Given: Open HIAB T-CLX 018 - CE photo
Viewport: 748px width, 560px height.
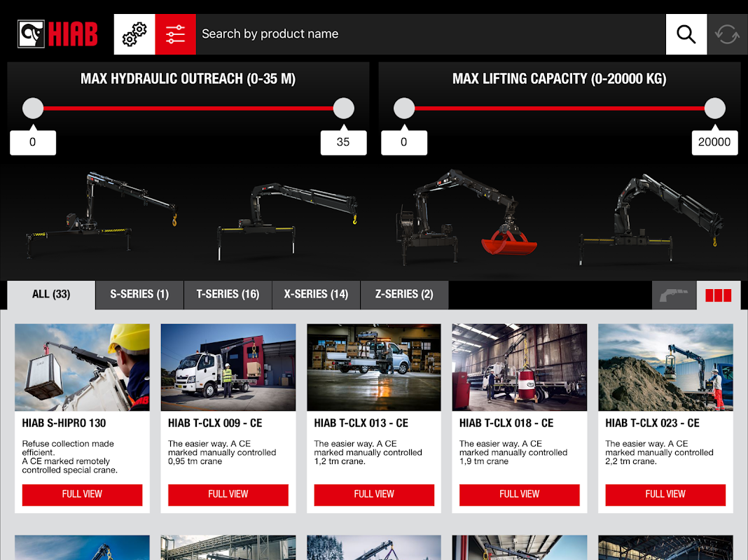Looking at the screenshot, I should coord(520,367).
